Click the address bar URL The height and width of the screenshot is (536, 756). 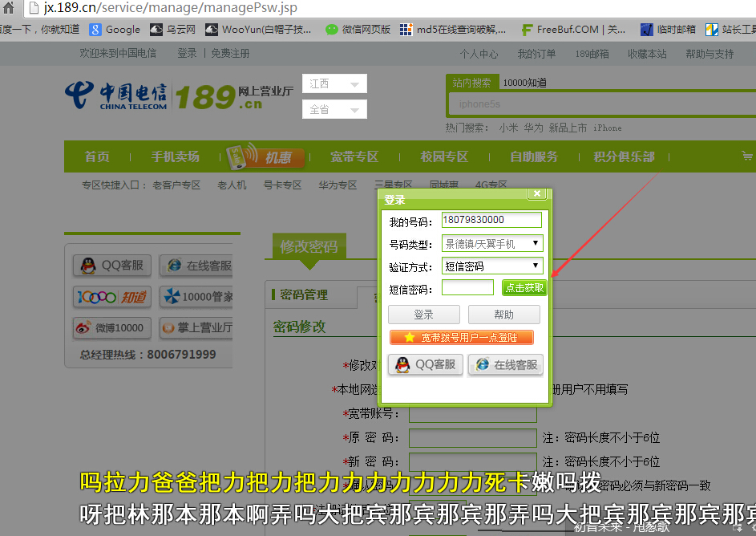tap(170, 8)
